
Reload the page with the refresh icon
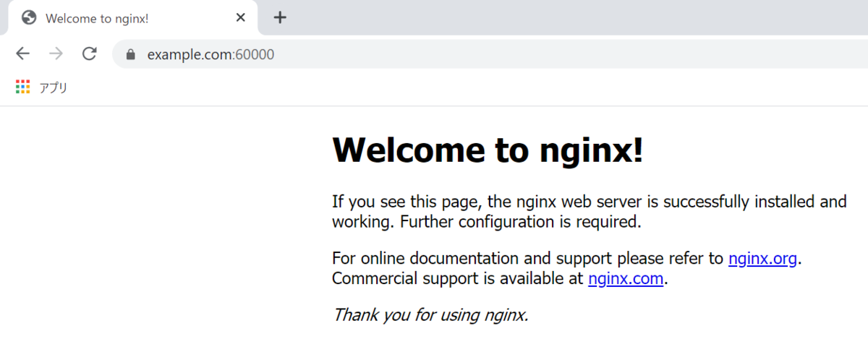point(90,53)
